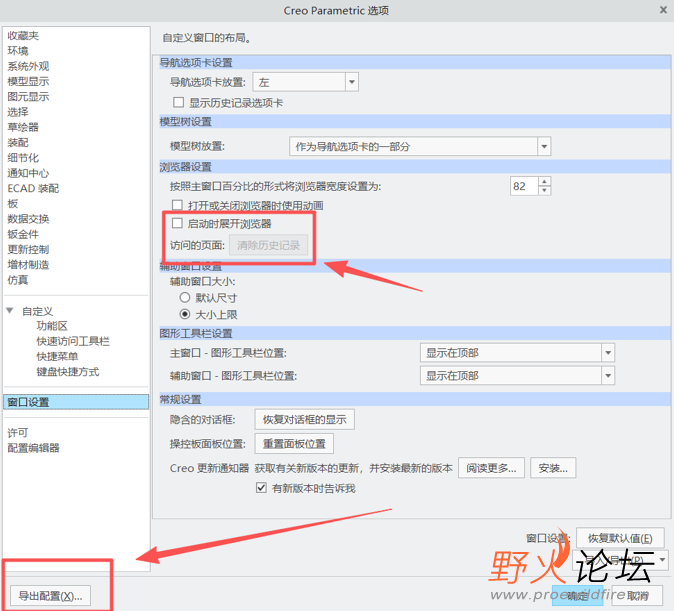Select 系统外观 in the left list
Image resolution: width=674 pixels, height=611 pixels.
[28, 66]
